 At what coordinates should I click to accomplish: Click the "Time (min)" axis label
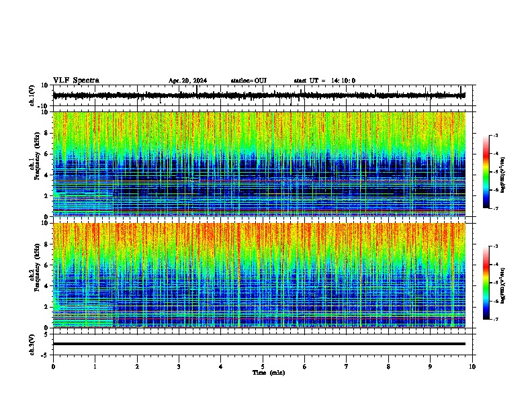(x=269, y=373)
